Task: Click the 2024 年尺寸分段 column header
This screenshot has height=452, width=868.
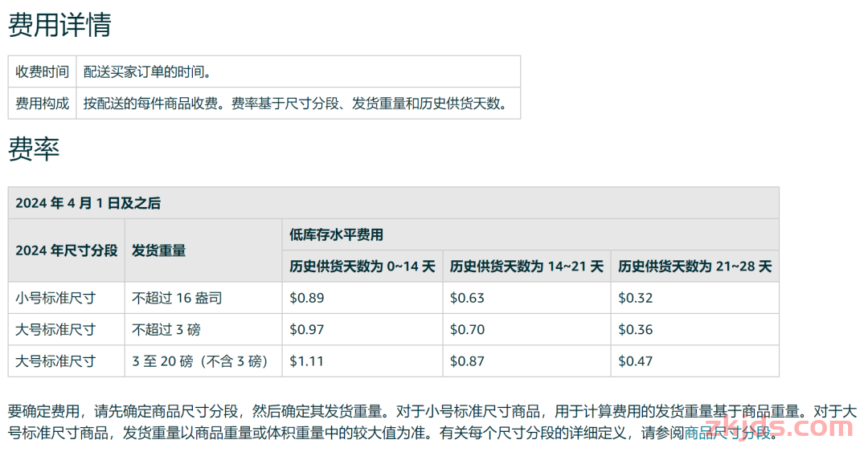Action: (x=67, y=250)
